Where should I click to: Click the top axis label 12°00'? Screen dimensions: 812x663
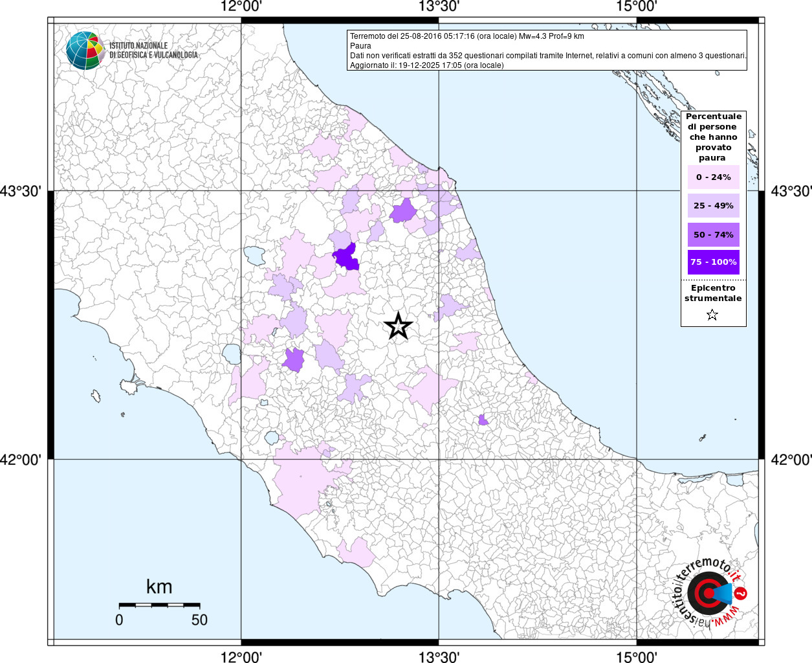click(241, 6)
